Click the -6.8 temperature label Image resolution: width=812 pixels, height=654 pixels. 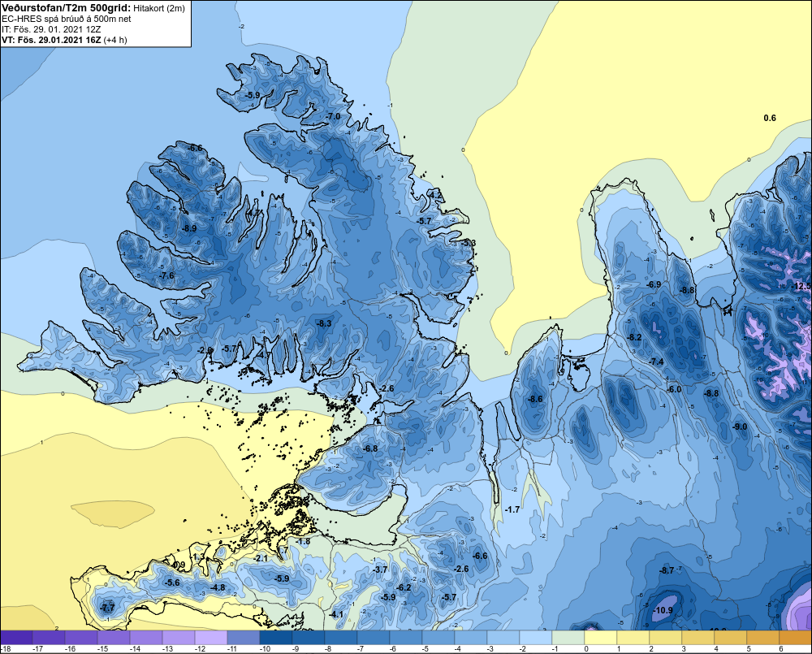pos(370,448)
